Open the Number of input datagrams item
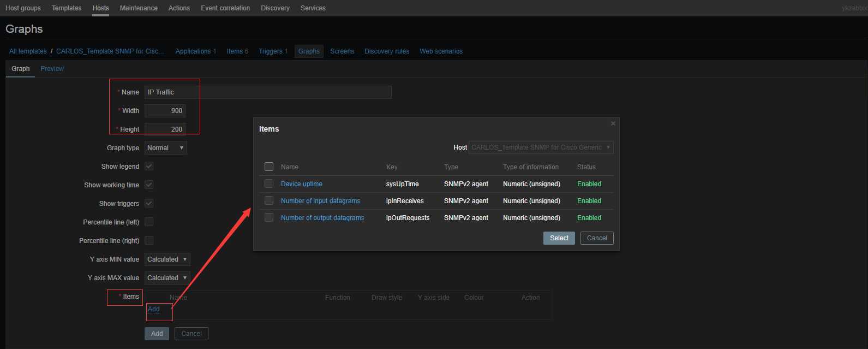This screenshot has width=868, height=349. tap(321, 201)
